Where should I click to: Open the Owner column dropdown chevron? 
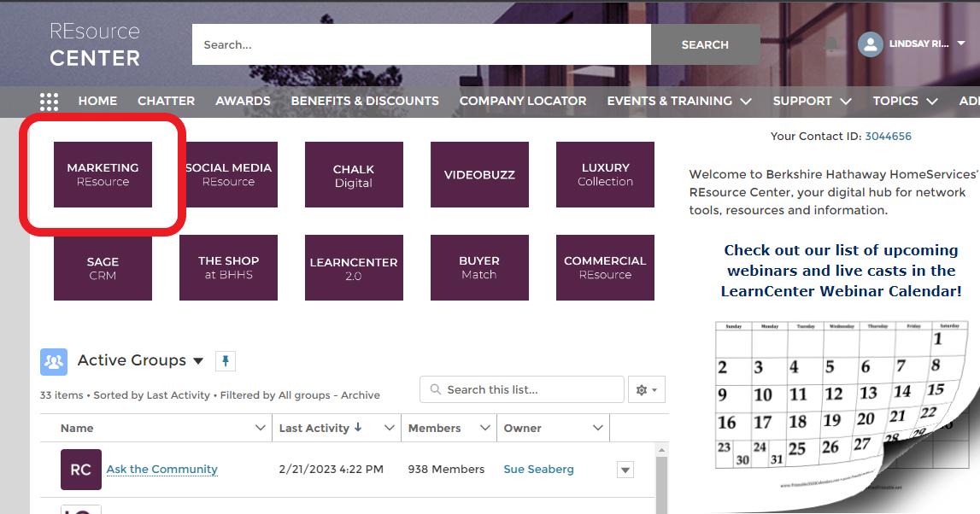[597, 428]
